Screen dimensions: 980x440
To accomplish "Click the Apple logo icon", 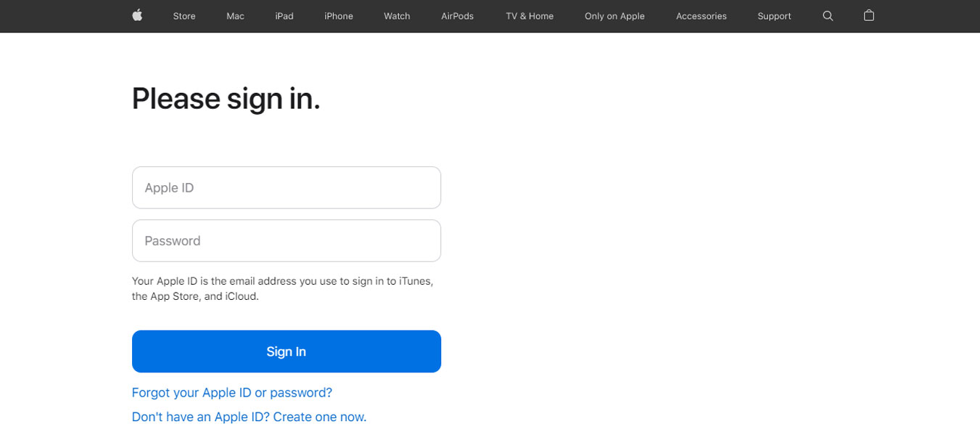I will [138, 15].
